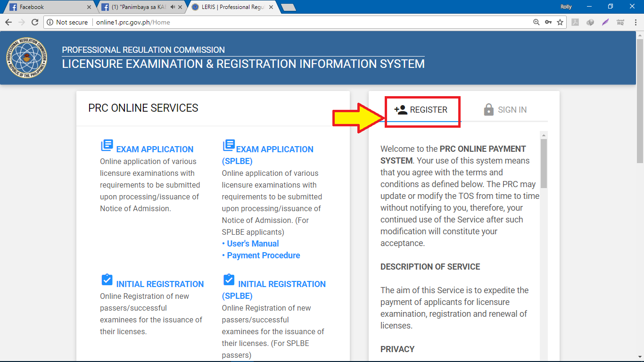The height and width of the screenshot is (362, 644).
Task: Select the Initial Registration clipboard icon
Action: pyautogui.click(x=107, y=280)
